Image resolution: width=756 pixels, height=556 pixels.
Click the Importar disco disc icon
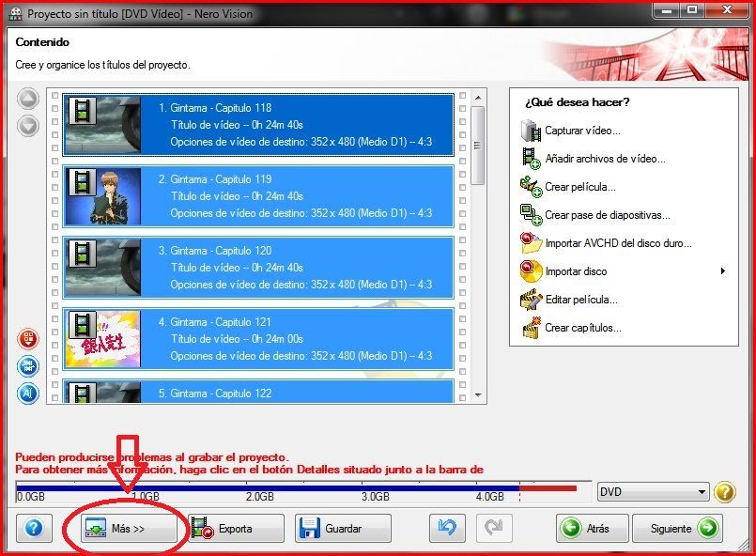(x=531, y=271)
